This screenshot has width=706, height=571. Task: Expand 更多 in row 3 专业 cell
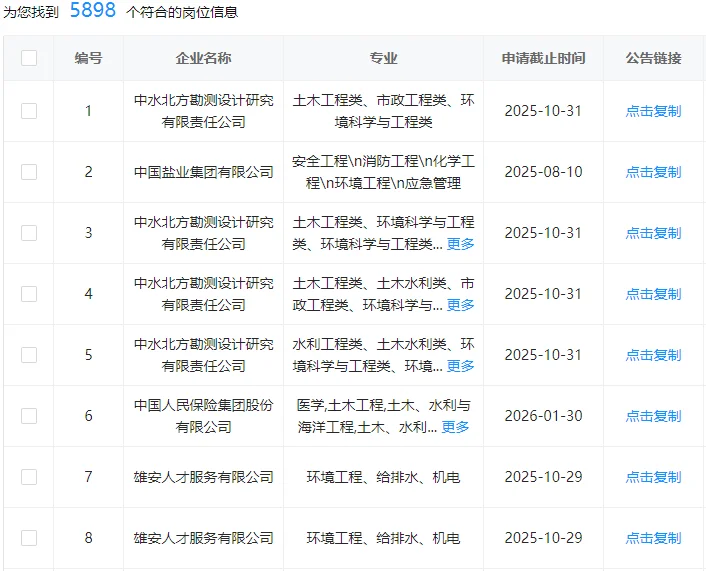coord(461,244)
